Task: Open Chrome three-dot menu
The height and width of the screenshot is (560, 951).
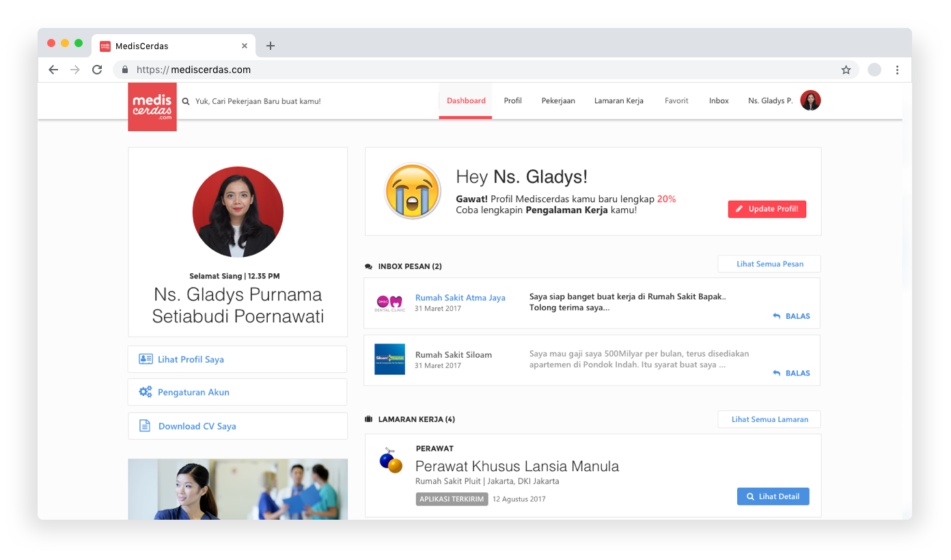Action: coord(897,70)
